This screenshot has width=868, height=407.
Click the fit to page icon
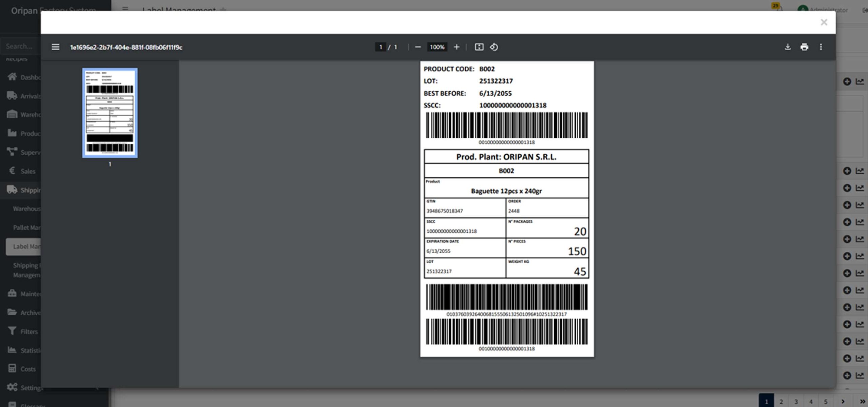click(479, 47)
